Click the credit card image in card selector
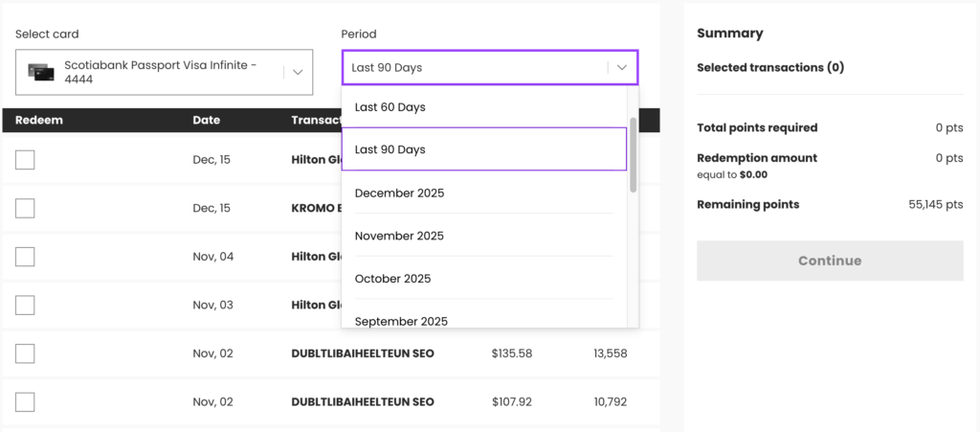The width and height of the screenshot is (980, 432). click(42, 72)
